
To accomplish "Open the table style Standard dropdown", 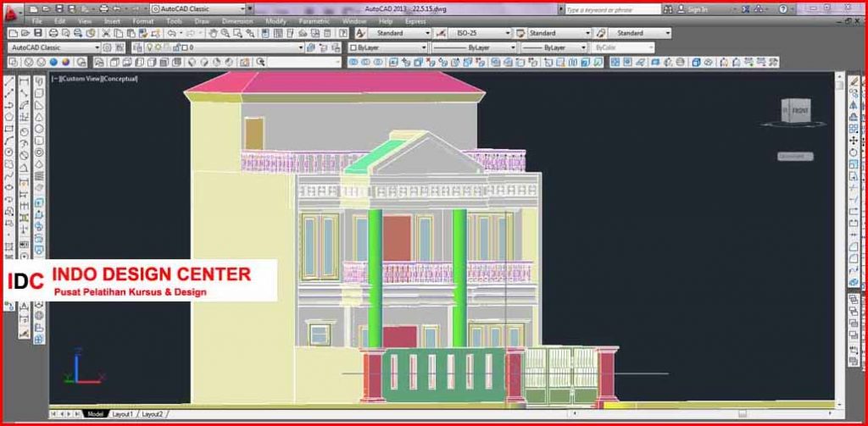I will pyautogui.click(x=559, y=33).
